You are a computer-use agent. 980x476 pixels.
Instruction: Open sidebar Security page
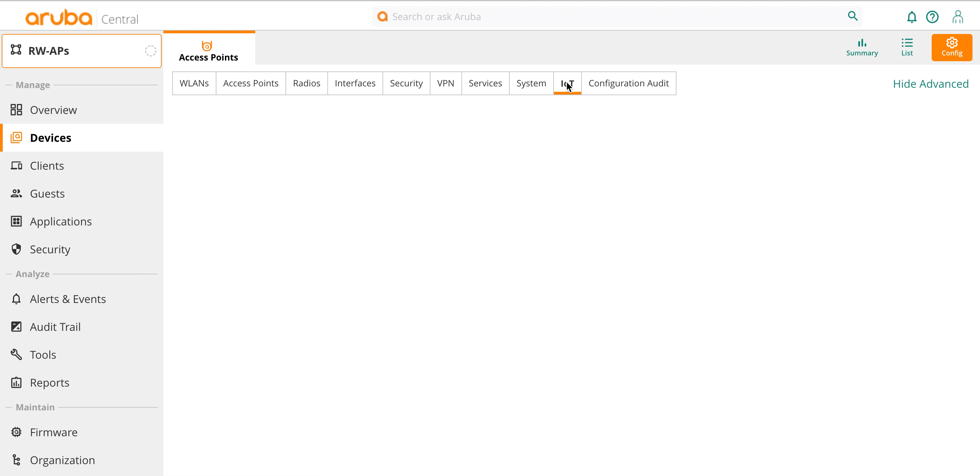82,249
